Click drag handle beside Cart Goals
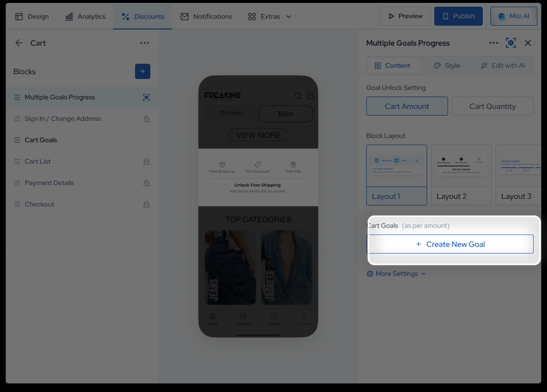 coord(17,140)
